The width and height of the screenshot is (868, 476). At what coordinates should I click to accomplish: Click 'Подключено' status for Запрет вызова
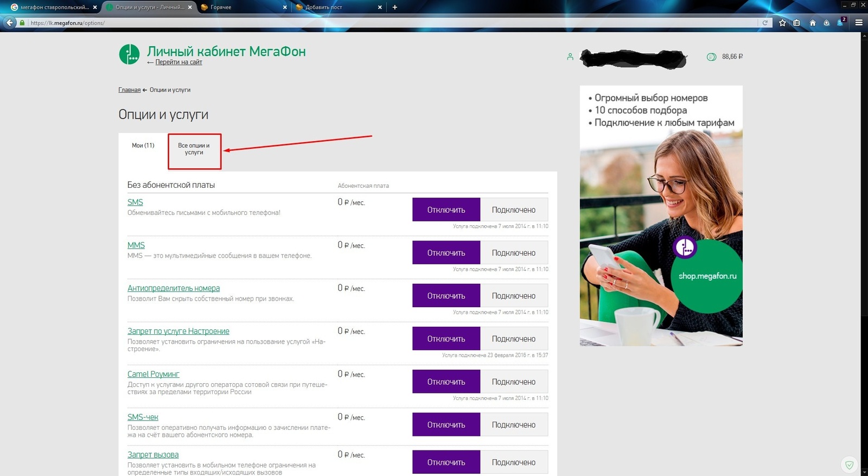coord(514,462)
